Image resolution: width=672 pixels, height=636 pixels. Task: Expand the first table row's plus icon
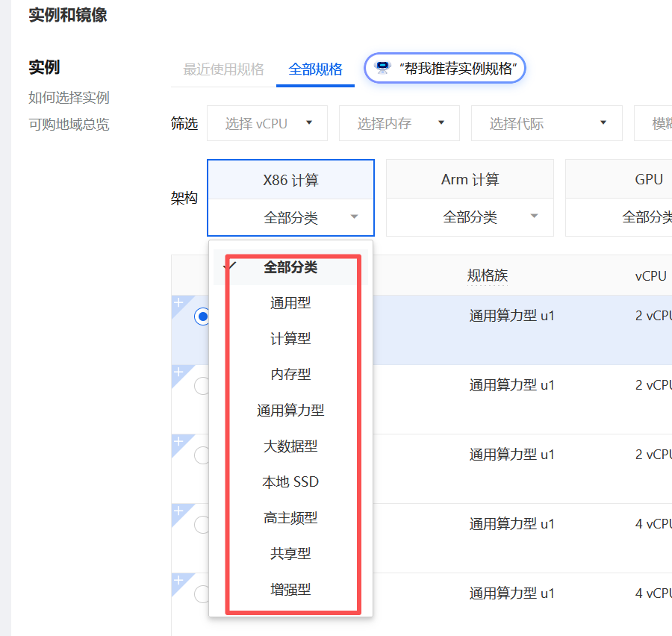(178, 302)
